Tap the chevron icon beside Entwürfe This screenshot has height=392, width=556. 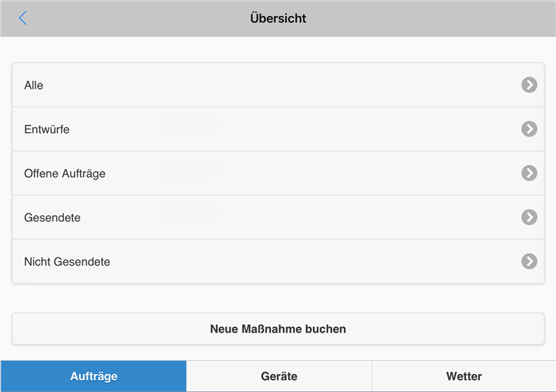pyautogui.click(x=529, y=129)
